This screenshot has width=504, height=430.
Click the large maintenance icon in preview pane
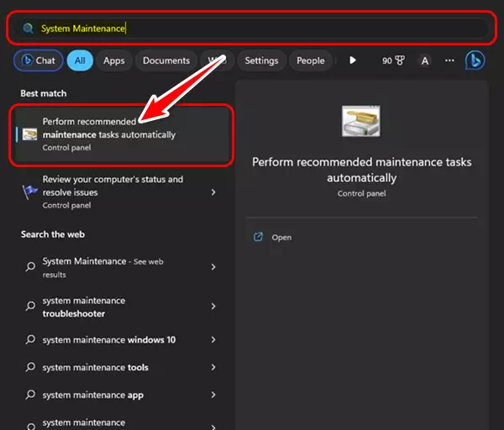point(361,121)
